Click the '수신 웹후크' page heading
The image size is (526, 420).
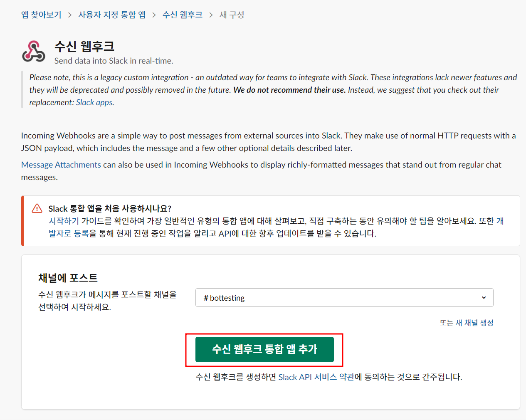point(84,46)
